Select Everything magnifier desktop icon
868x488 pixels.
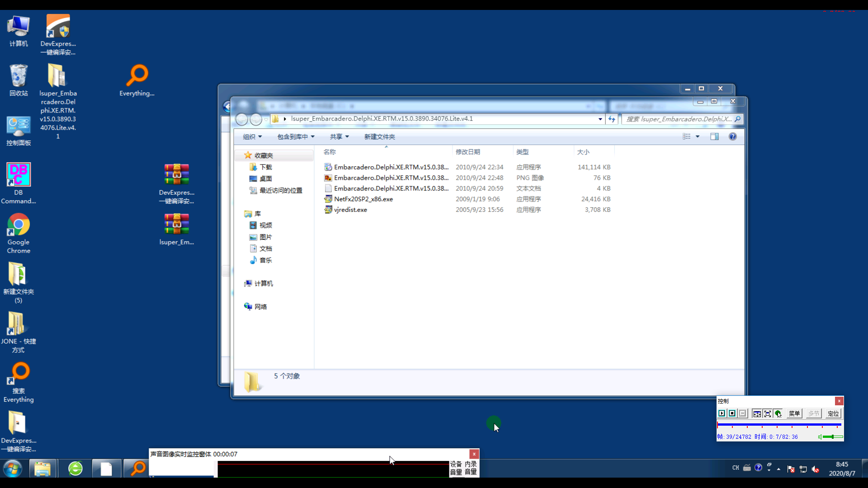coord(137,80)
